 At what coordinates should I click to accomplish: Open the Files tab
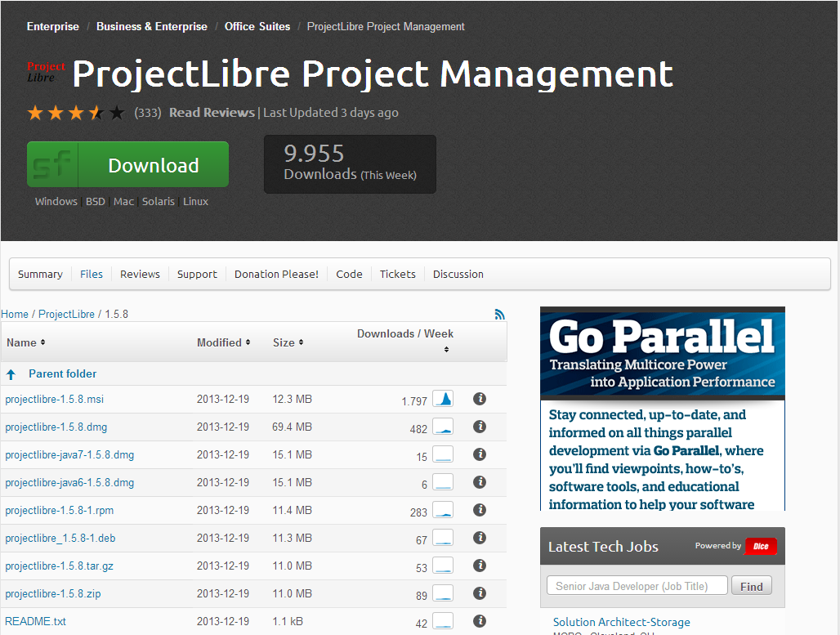tap(91, 275)
